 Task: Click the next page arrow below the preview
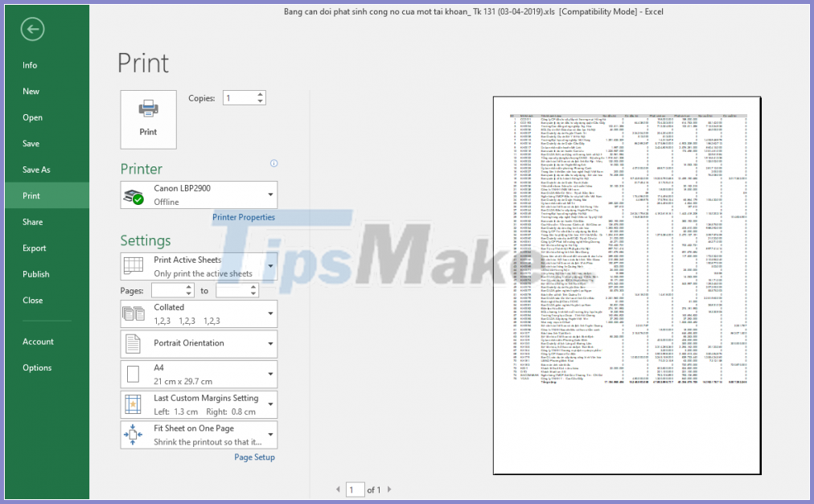[389, 489]
